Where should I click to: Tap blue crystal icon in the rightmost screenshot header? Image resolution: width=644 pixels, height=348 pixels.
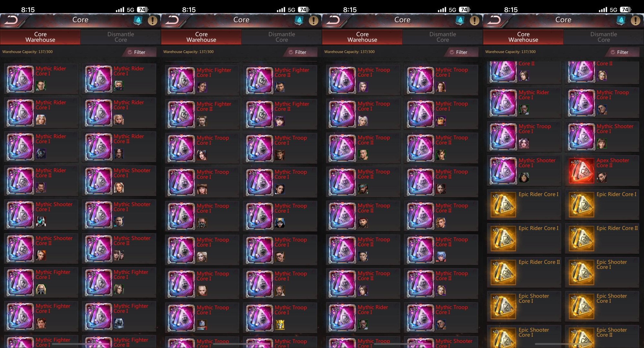pos(621,20)
